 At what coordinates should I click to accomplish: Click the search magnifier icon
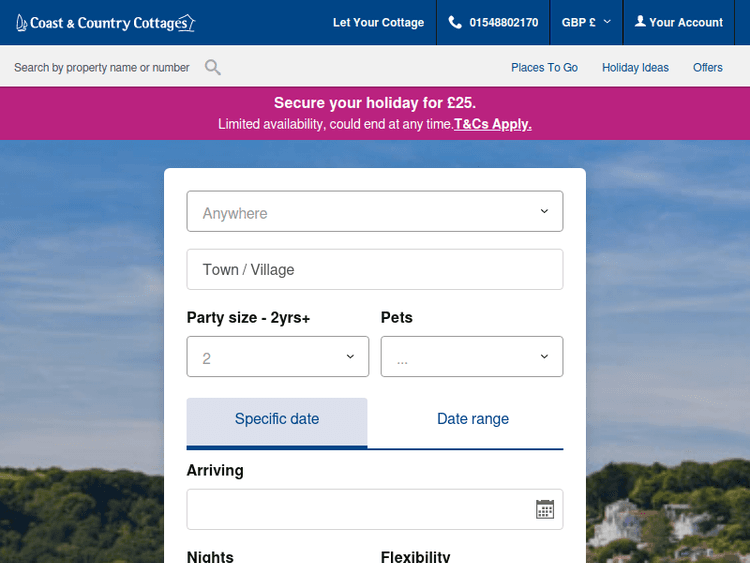213,68
